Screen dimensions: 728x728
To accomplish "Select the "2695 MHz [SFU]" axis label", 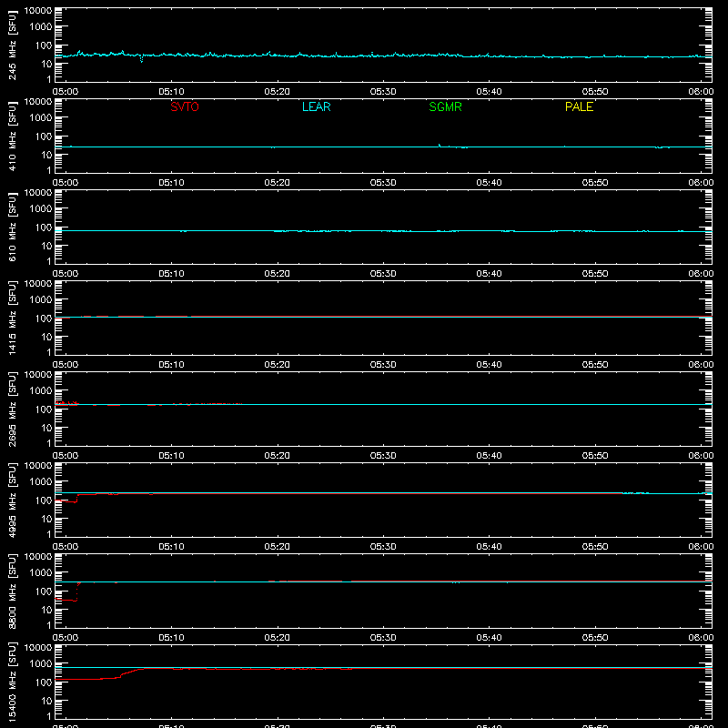I will pos(12,409).
